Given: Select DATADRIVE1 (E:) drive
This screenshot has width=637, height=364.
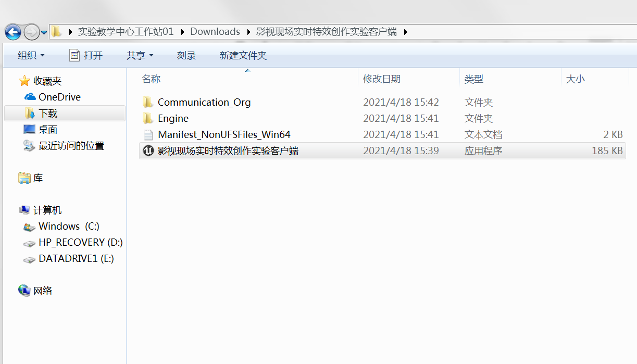Looking at the screenshot, I should 76,258.
